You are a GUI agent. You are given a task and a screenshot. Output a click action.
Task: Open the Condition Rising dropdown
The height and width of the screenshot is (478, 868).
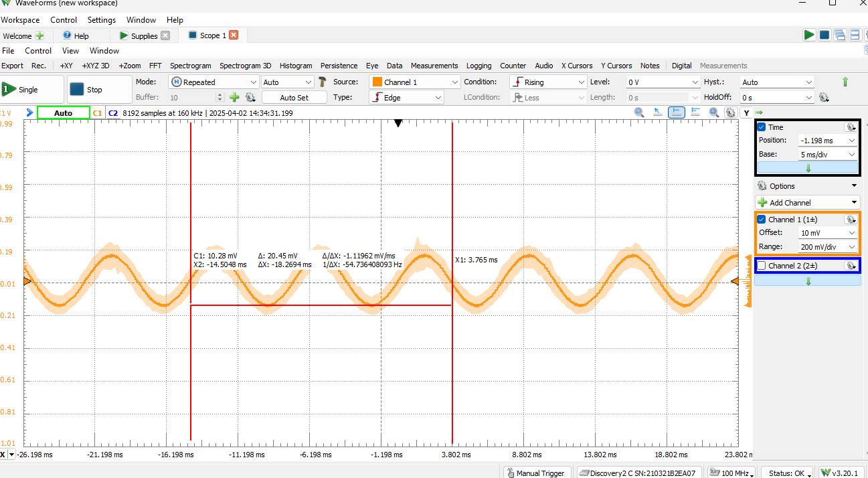tap(547, 82)
